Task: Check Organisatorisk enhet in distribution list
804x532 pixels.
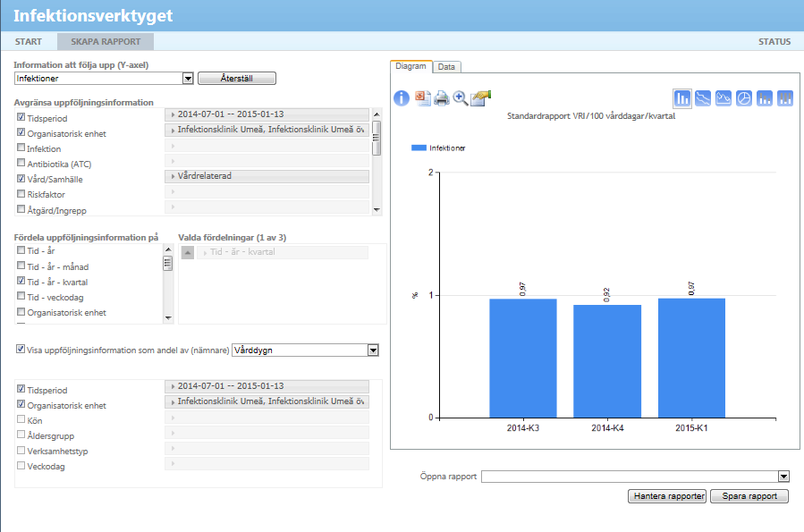Action: (x=21, y=312)
